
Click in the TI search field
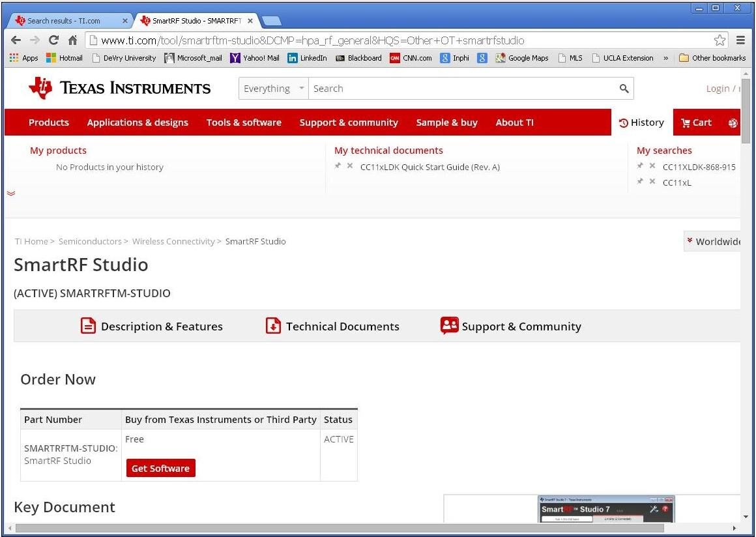point(463,89)
